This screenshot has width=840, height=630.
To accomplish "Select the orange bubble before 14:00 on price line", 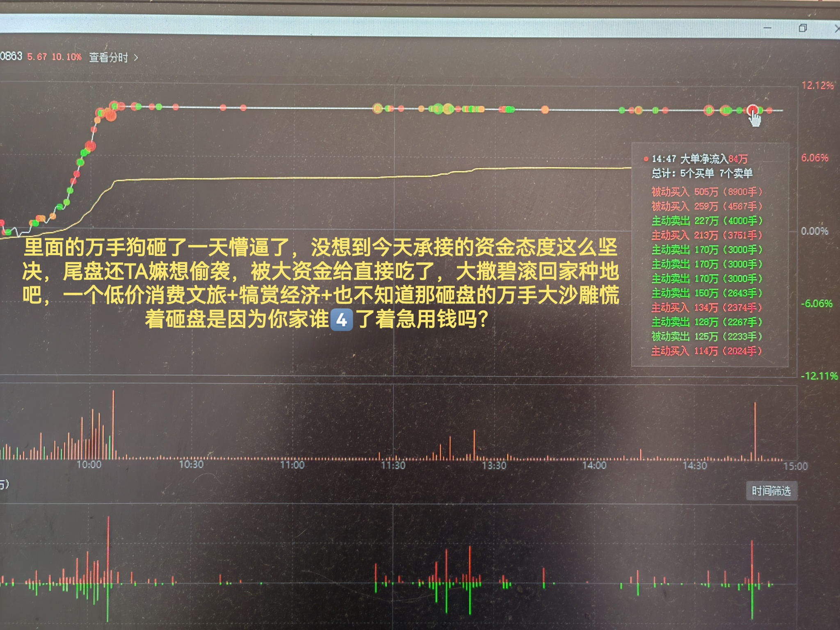I will 545,110.
